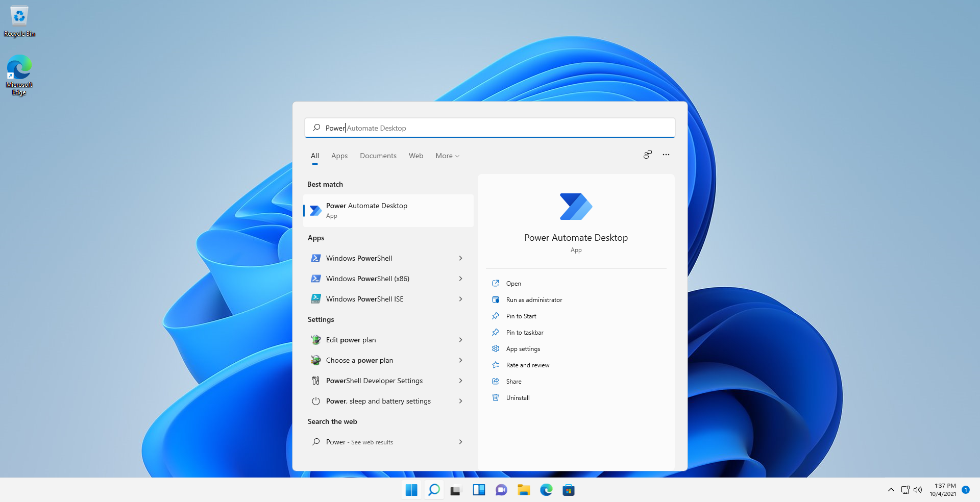Viewport: 980px width, 502px height.
Task: Expand the More search filters dropdown
Action: pos(447,156)
